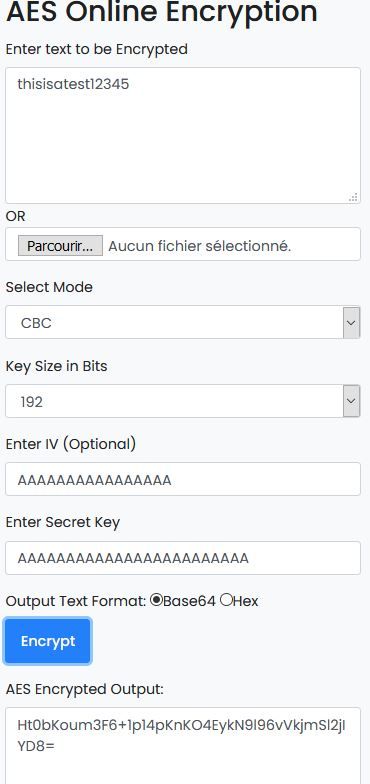The height and width of the screenshot is (784, 370).
Task: Click the 'Key Size in Bits' label
Action: click(x=56, y=366)
